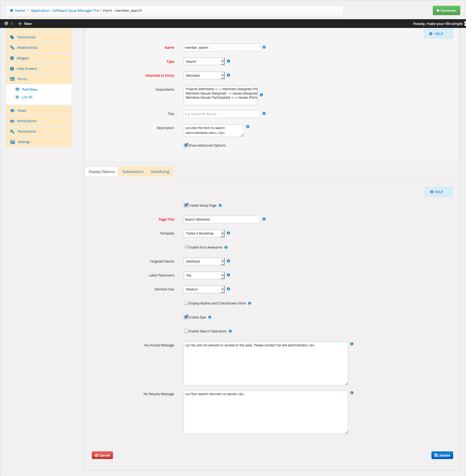The width and height of the screenshot is (466, 476).
Task: Open the Scheduling tab
Action: point(160,171)
